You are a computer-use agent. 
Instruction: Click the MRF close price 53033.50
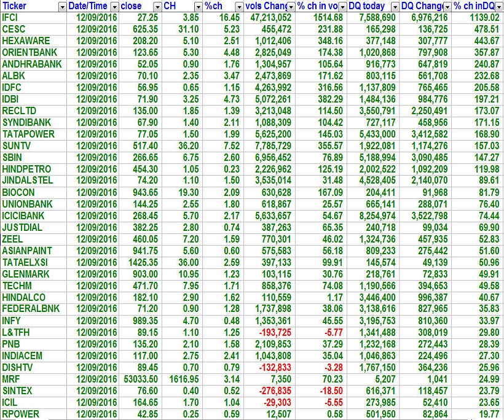point(139,379)
